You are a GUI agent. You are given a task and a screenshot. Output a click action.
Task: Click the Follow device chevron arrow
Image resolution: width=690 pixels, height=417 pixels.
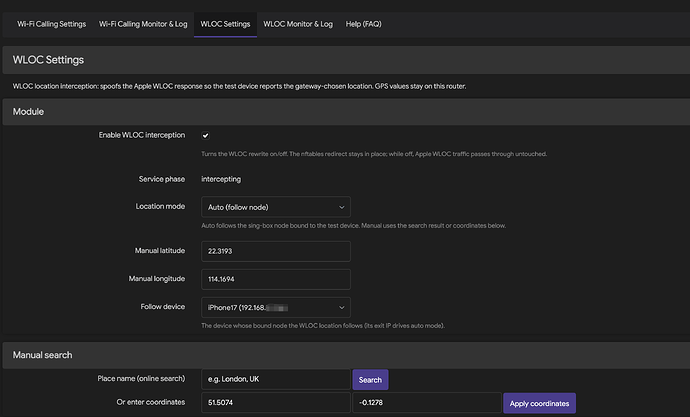coord(341,307)
